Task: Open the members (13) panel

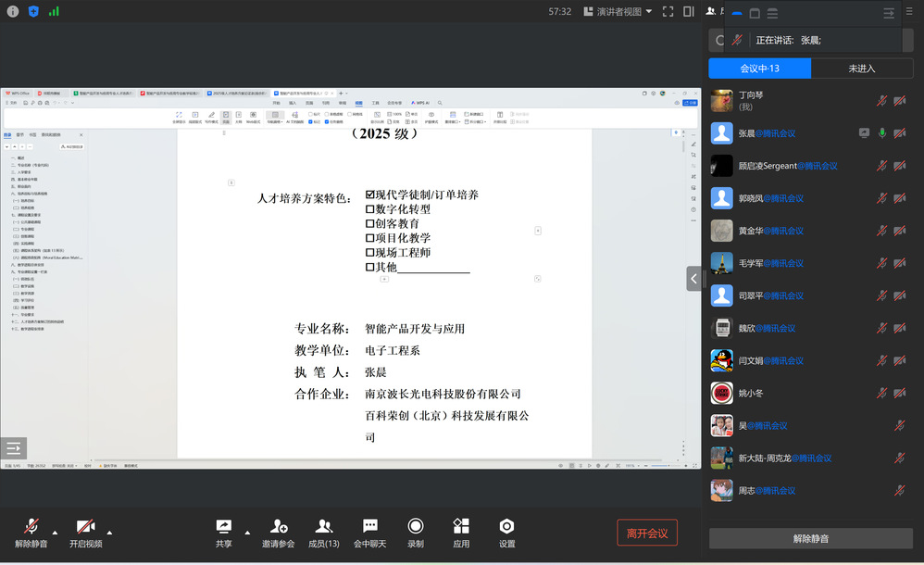Action: pyautogui.click(x=323, y=527)
